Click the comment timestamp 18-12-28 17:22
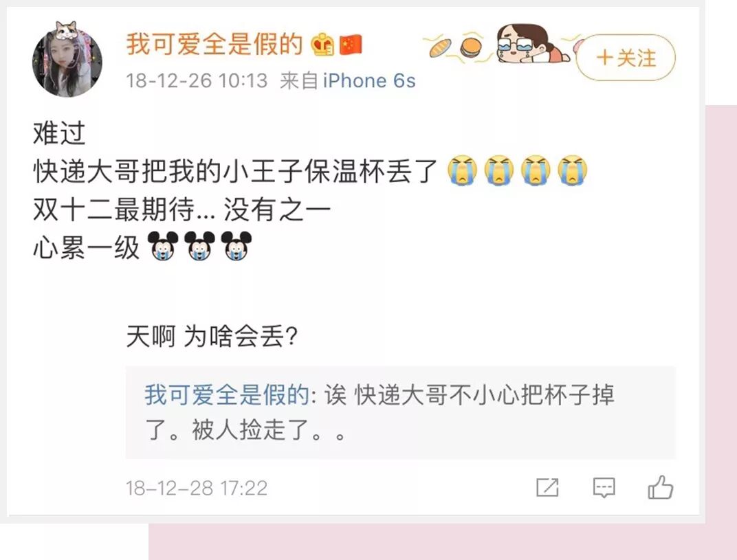This screenshot has width=737, height=560. [197, 488]
